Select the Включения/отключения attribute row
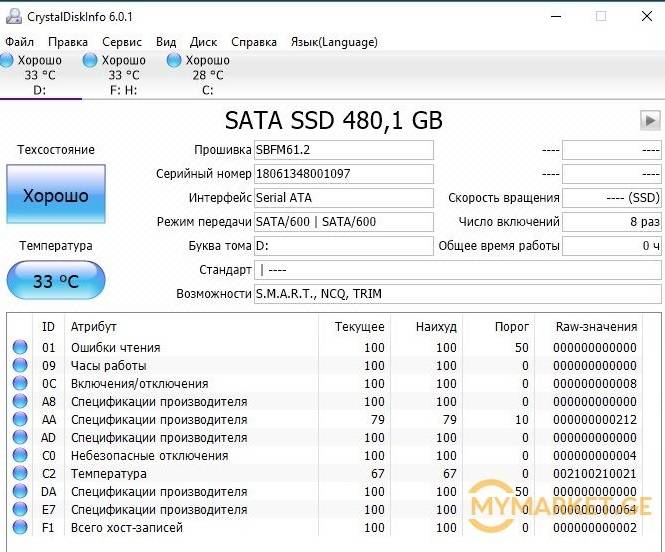The height and width of the screenshot is (552, 665). (x=325, y=384)
